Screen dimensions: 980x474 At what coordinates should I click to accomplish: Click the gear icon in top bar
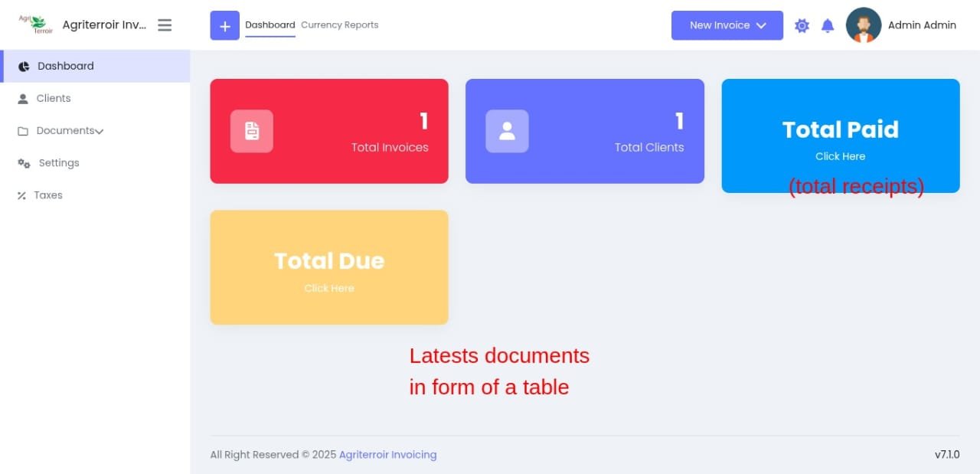802,25
